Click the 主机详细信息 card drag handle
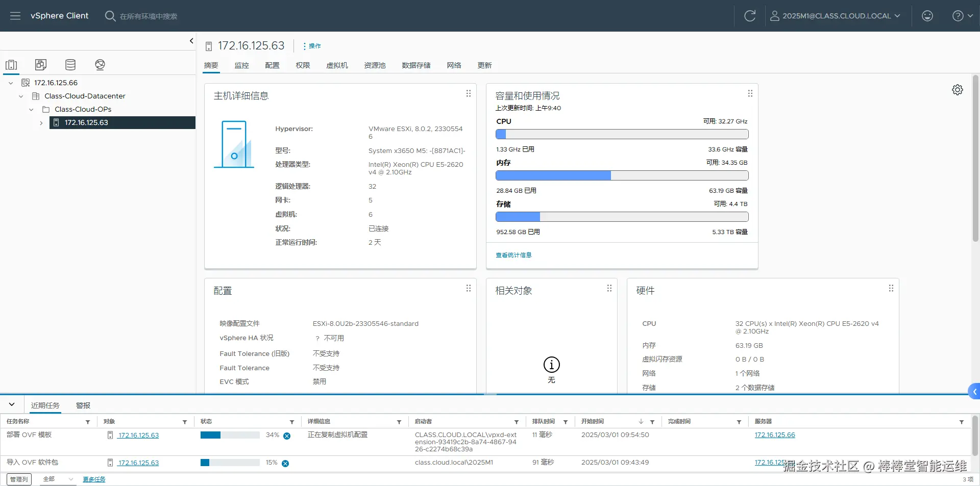980x486 pixels. tap(468, 93)
